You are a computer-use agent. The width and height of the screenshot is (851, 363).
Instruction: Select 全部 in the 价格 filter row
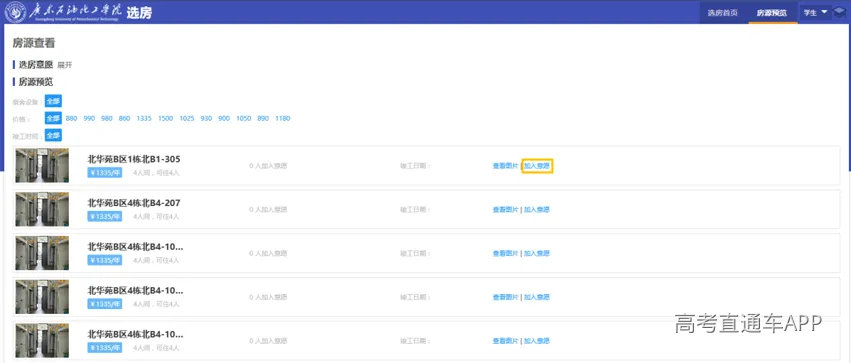53,118
